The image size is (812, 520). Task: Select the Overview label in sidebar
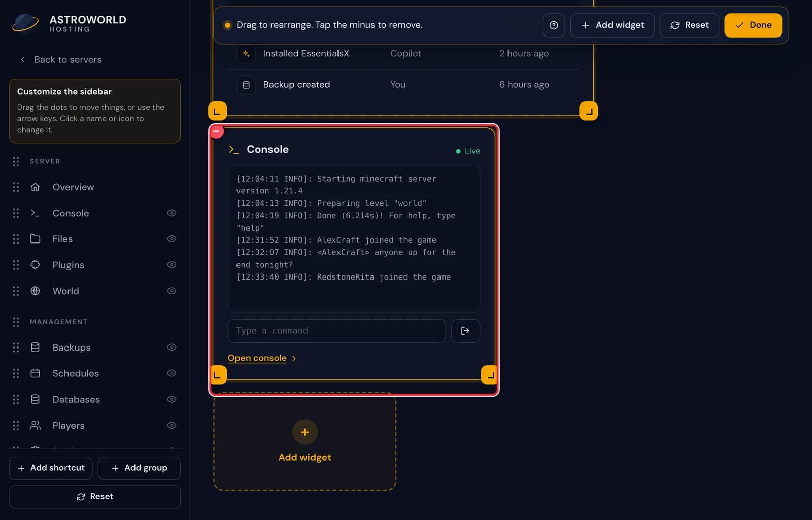click(74, 187)
